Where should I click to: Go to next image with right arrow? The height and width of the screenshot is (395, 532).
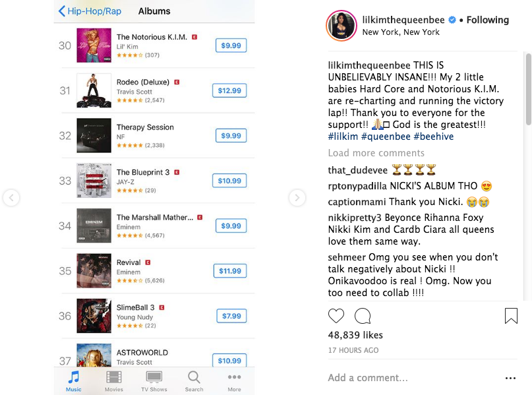297,198
